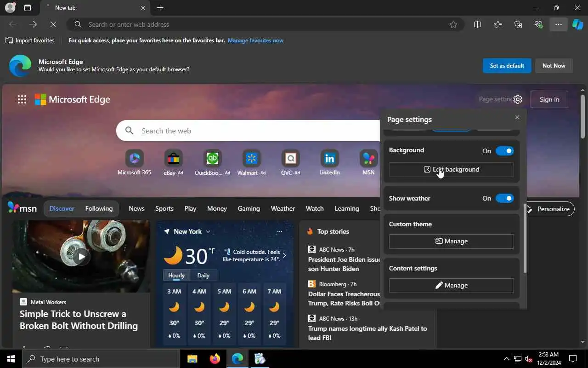Viewport: 588px width, 368px height.
Task: Close the New tab tab
Action: (x=143, y=8)
